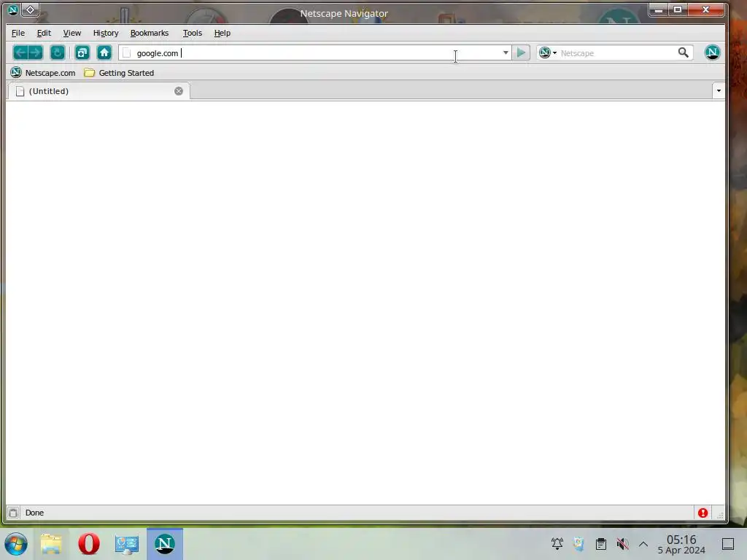This screenshot has width=747, height=560.
Task: Click the Back navigation arrow
Action: click(x=20, y=52)
